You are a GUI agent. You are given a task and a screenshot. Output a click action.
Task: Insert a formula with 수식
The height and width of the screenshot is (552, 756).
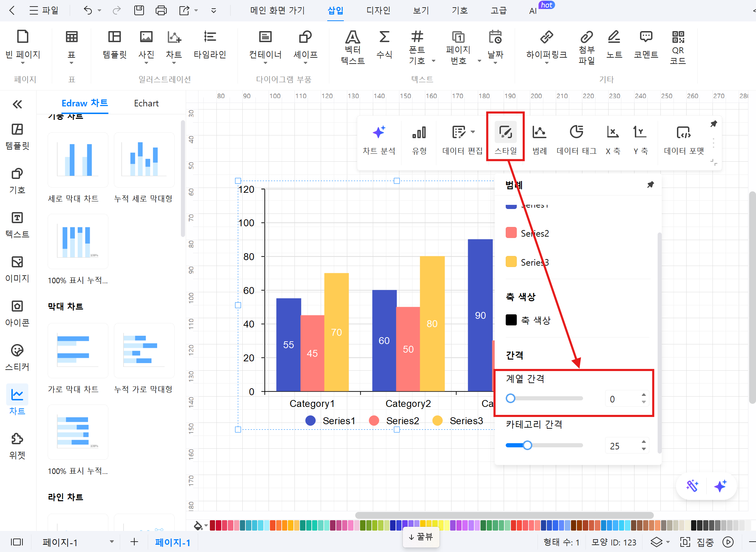384,45
